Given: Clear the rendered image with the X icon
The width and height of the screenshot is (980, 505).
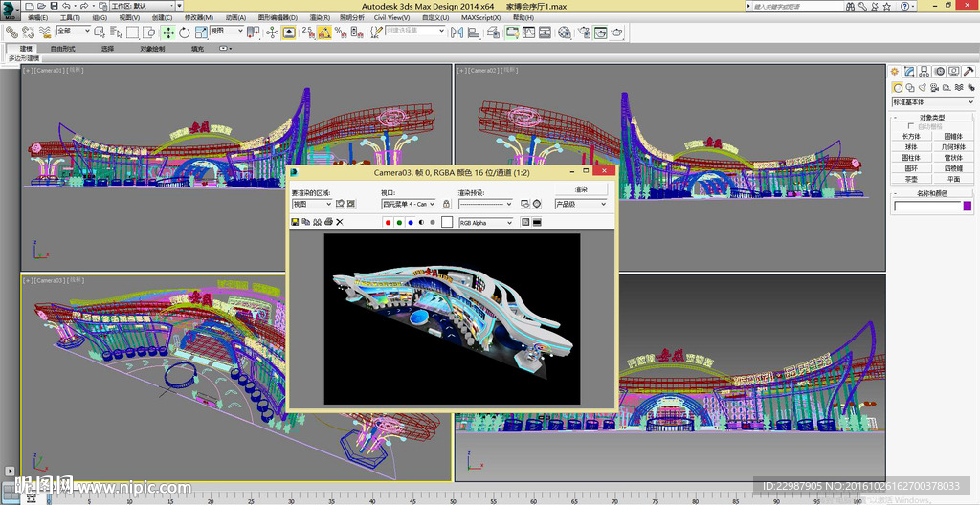Looking at the screenshot, I should (x=340, y=222).
